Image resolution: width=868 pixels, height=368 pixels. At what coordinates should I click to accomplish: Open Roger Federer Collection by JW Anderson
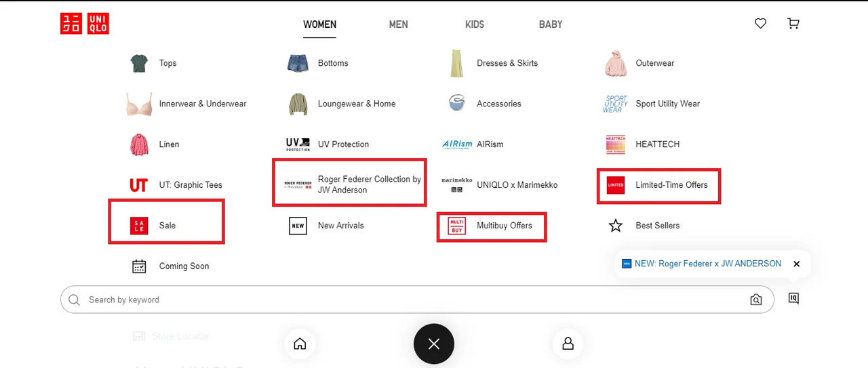click(x=369, y=184)
